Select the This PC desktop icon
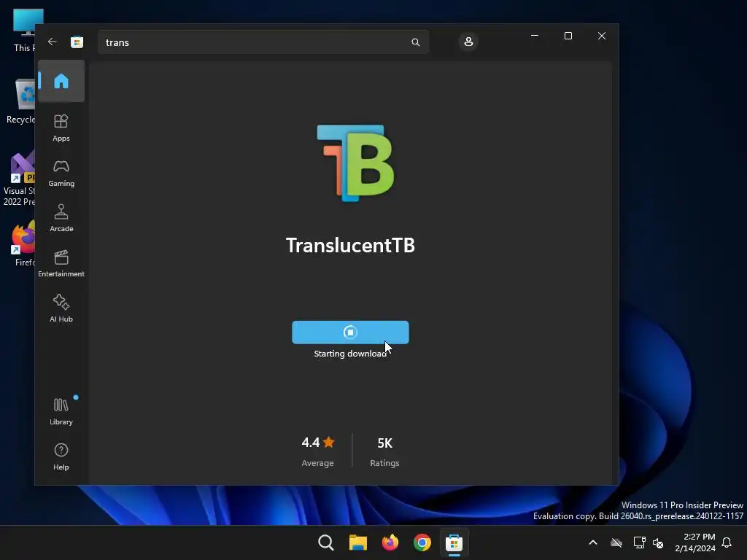The image size is (747, 560). (24, 30)
